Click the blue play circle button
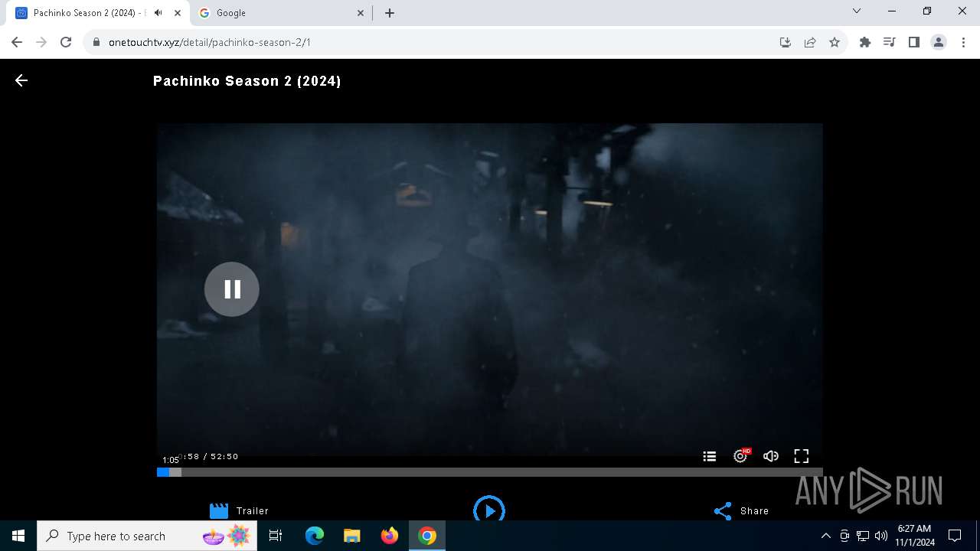Image resolution: width=980 pixels, height=551 pixels. point(489,510)
